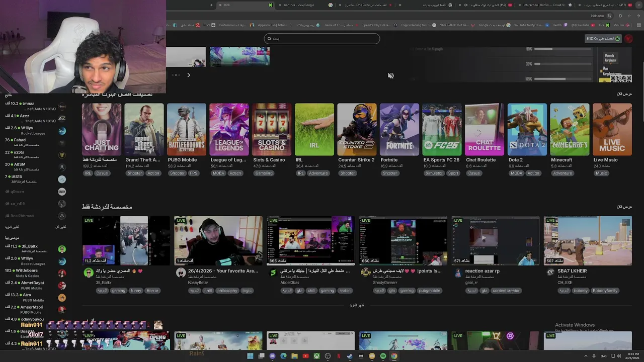Click the MOBA tag under League of Legends
The width and height of the screenshot is (644, 362).
pos(218,173)
